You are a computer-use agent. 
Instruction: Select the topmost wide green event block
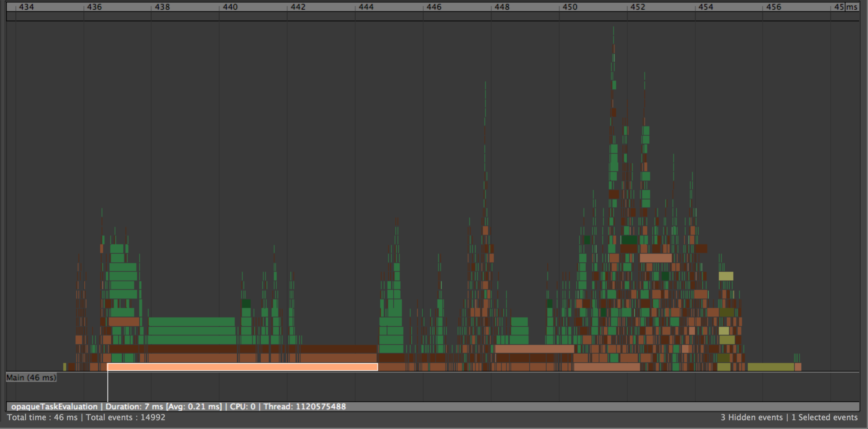click(191, 322)
